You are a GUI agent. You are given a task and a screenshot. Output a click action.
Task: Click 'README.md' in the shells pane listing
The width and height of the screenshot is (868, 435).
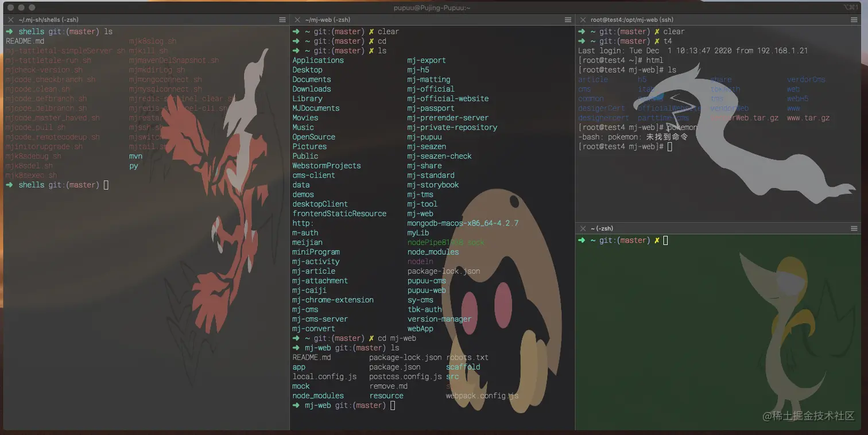pyautogui.click(x=25, y=41)
